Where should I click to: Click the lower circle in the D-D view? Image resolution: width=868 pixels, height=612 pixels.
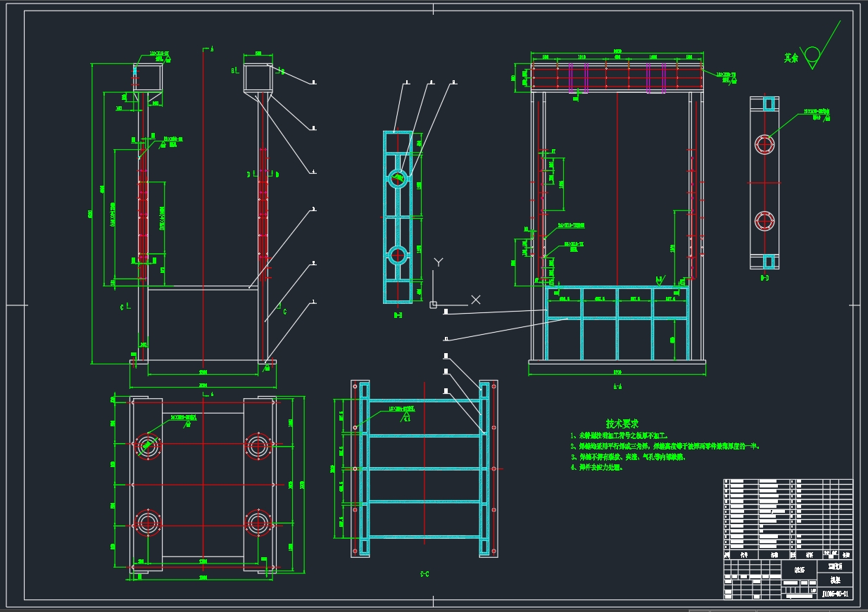tap(765, 221)
